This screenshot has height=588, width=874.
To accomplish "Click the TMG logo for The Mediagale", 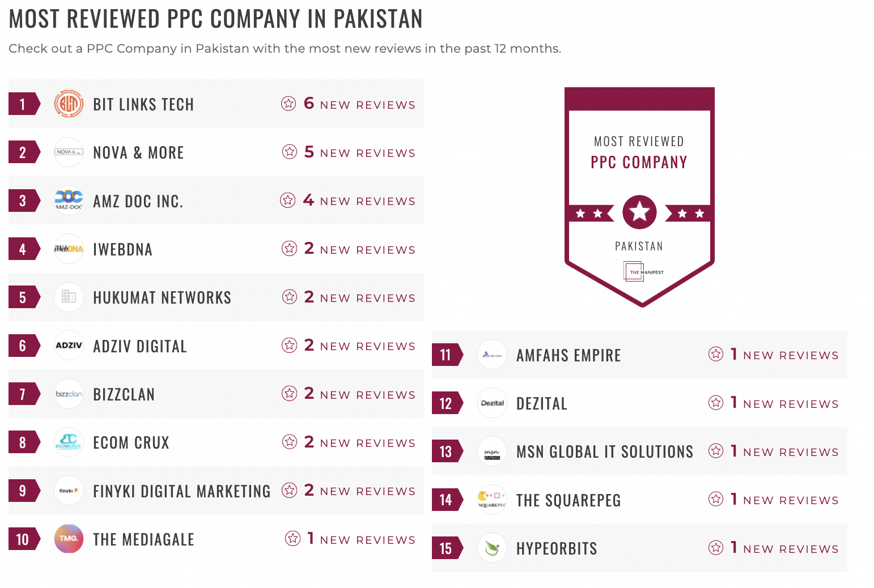I will (69, 539).
